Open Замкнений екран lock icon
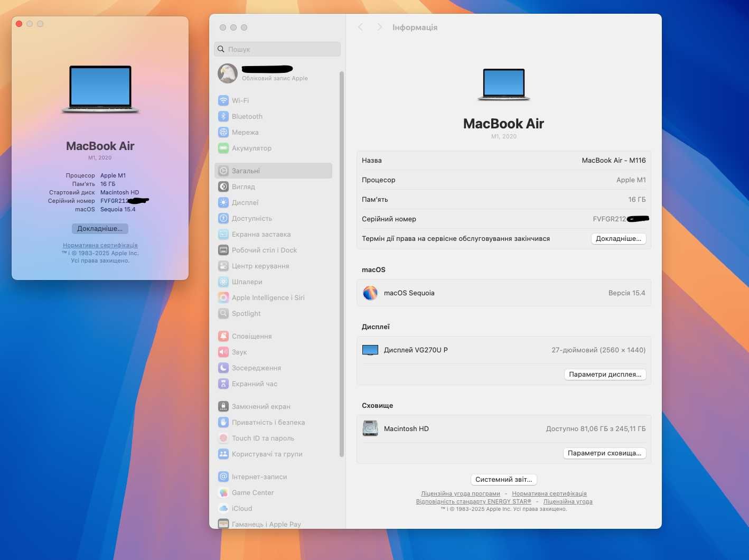Image resolution: width=749 pixels, height=560 pixels. click(223, 406)
